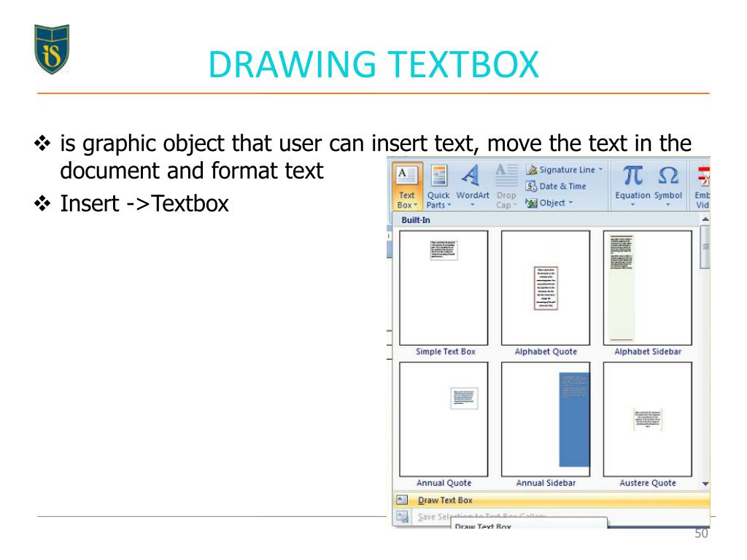Pick the Alphabet Quote thumbnail
Image resolution: width=747 pixels, height=560 pixels.
[x=546, y=288]
